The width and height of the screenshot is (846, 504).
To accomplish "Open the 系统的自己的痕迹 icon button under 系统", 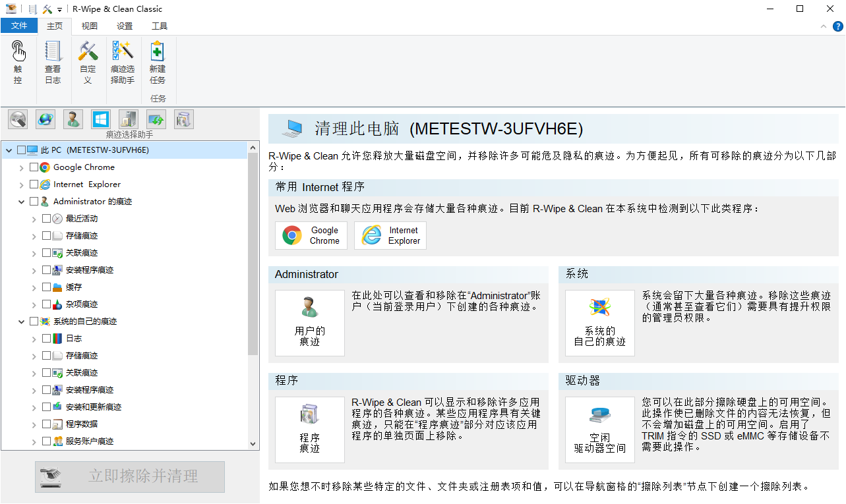I will [x=600, y=323].
